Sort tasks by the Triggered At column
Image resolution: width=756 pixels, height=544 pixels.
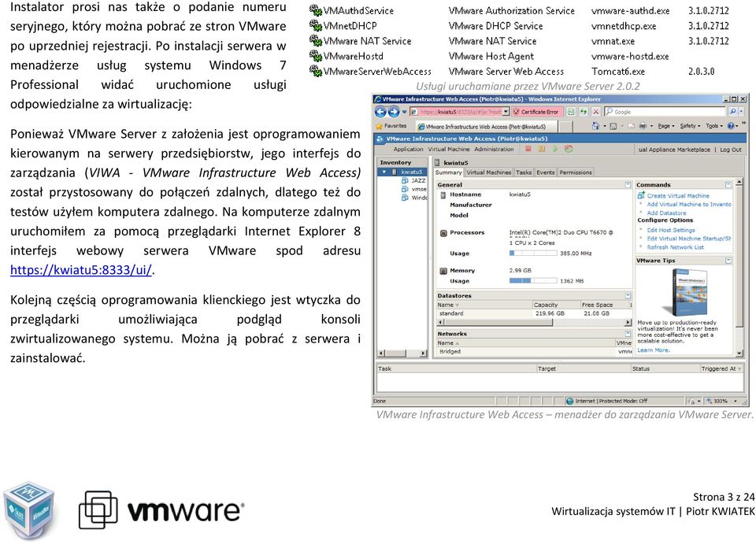[721, 368]
